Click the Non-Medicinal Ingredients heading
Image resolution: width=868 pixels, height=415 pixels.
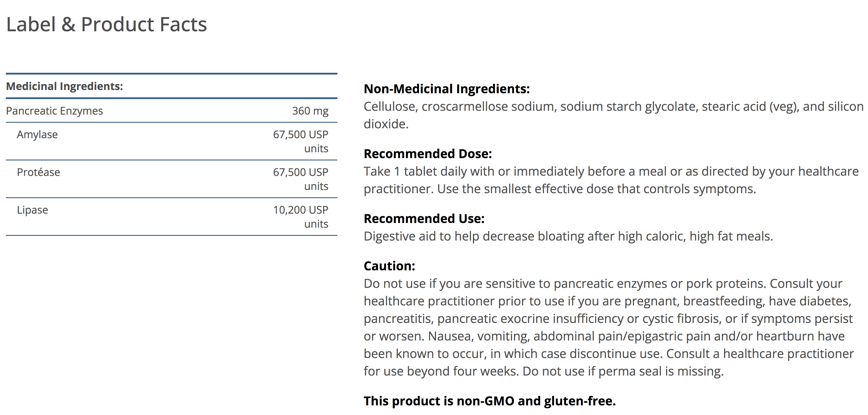pos(447,89)
